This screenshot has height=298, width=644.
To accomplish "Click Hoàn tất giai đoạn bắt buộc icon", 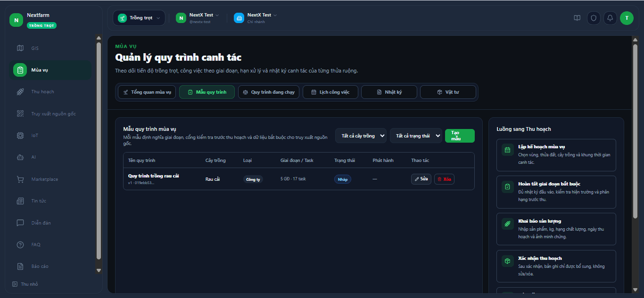I will [508, 187].
